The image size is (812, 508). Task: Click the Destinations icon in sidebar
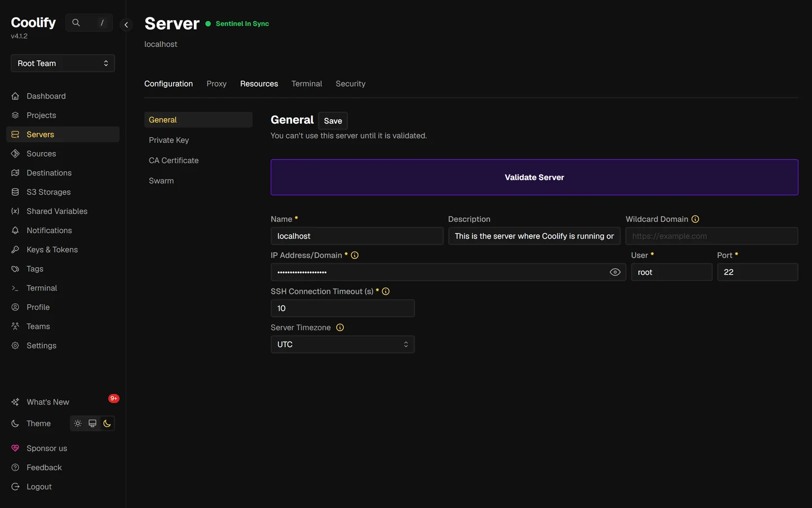15,173
